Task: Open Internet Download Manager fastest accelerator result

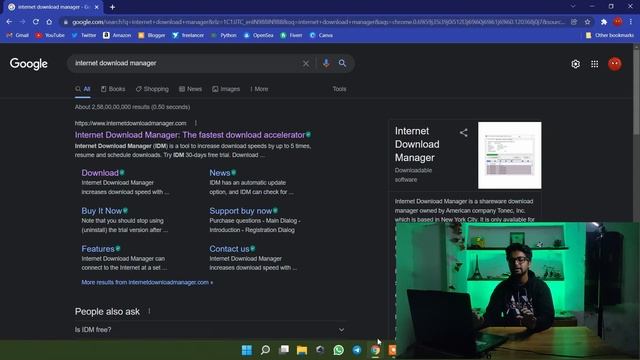Action: click(x=190, y=135)
